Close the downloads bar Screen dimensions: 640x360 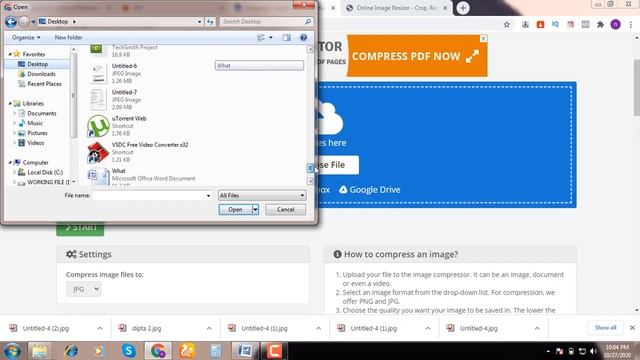[632, 328]
